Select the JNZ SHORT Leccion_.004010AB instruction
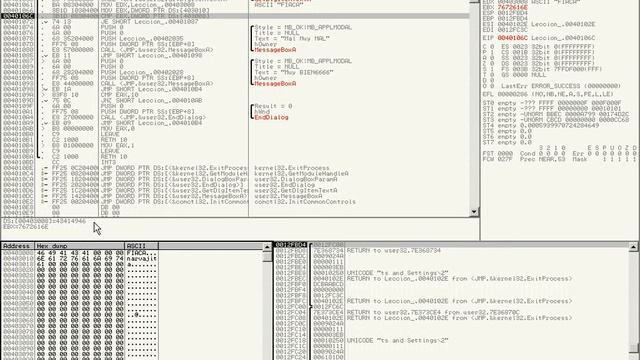Image resolution: width=640 pixels, height=360 pixels. coord(151,100)
